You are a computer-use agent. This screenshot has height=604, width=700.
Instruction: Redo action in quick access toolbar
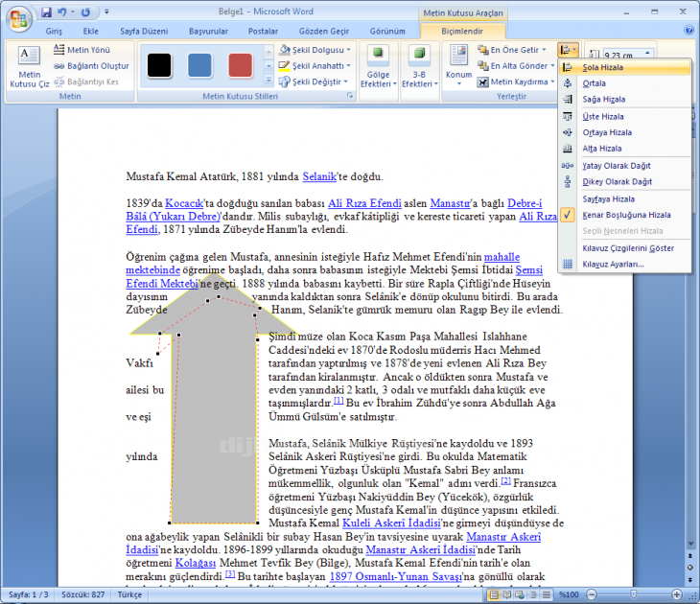click(x=85, y=12)
